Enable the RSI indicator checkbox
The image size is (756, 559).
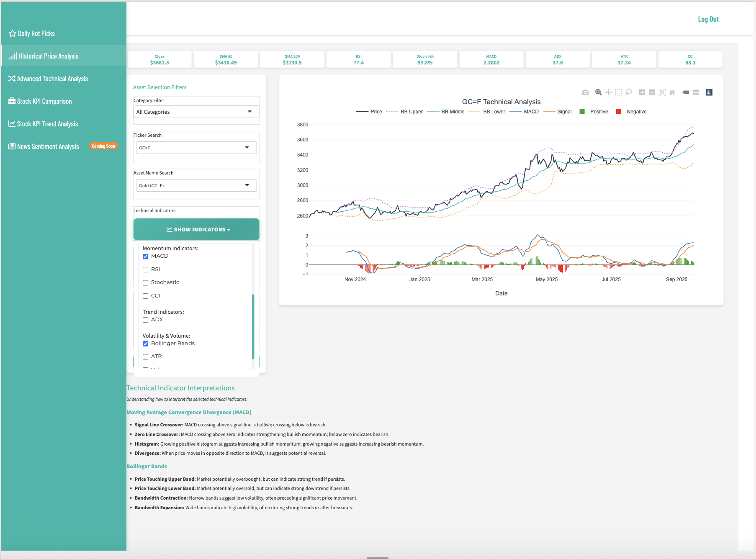coord(146,270)
